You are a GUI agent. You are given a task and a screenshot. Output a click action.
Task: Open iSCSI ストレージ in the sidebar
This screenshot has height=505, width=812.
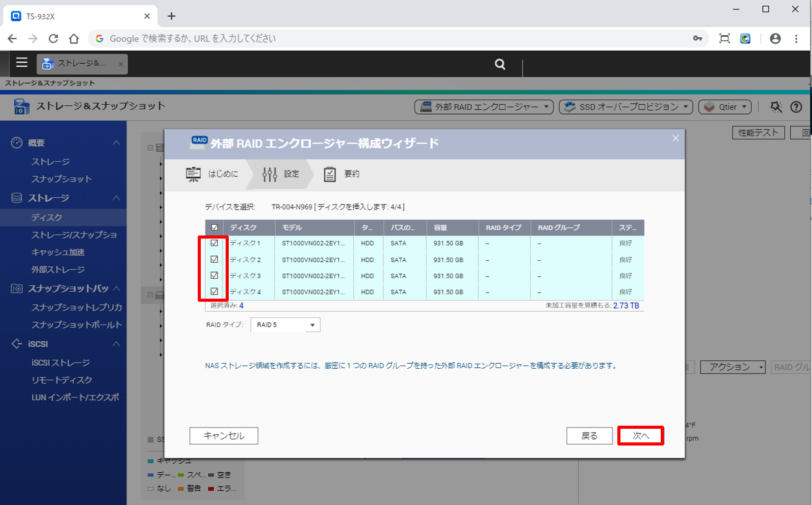pyautogui.click(x=60, y=363)
